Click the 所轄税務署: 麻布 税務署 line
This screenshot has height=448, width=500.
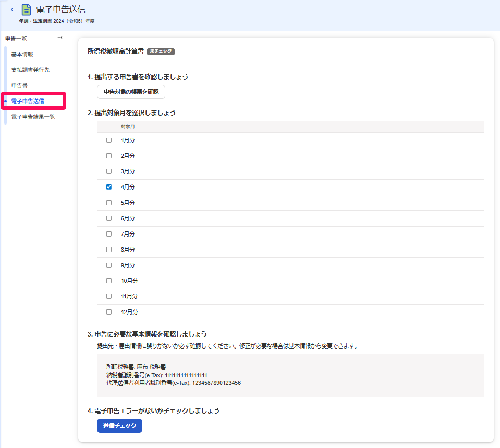click(136, 367)
